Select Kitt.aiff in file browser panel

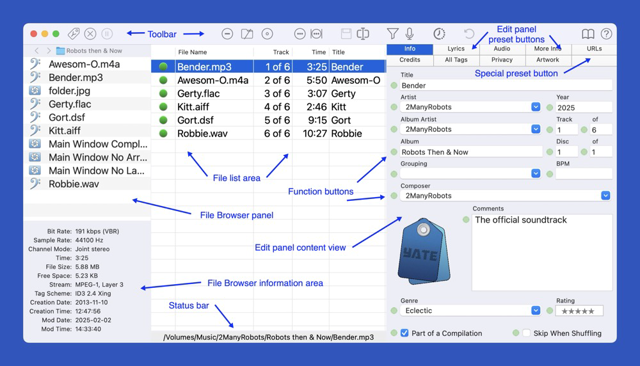click(87, 131)
